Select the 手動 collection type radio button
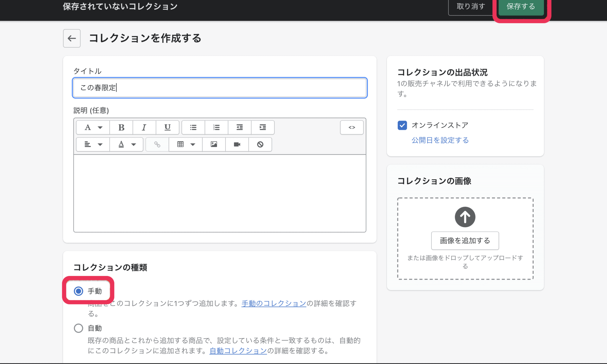 click(x=78, y=291)
